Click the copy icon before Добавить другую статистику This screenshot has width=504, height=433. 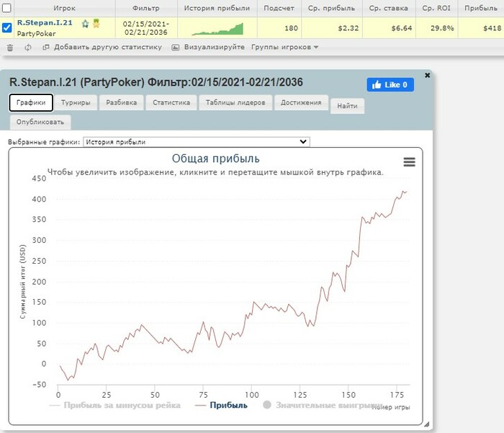[x=46, y=48]
